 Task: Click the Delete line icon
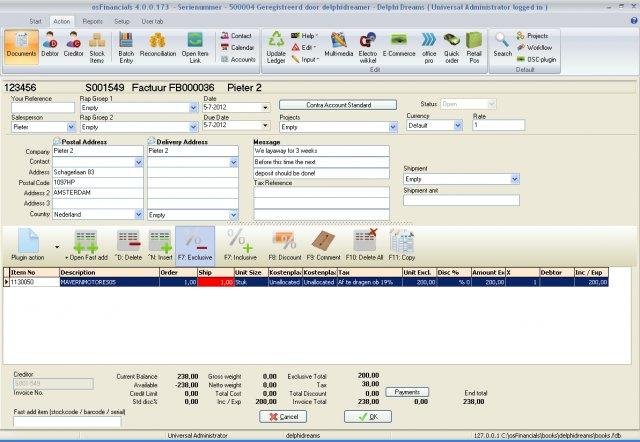coord(129,245)
